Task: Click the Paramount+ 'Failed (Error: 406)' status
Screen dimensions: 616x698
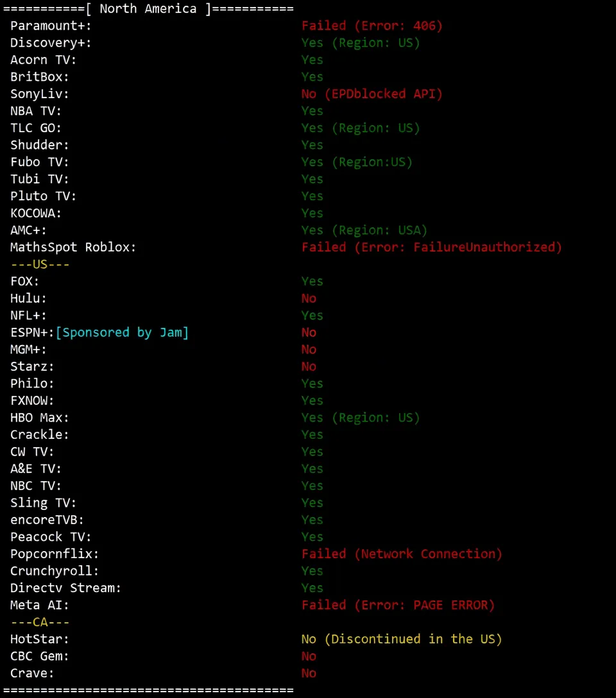Action: 372,26
